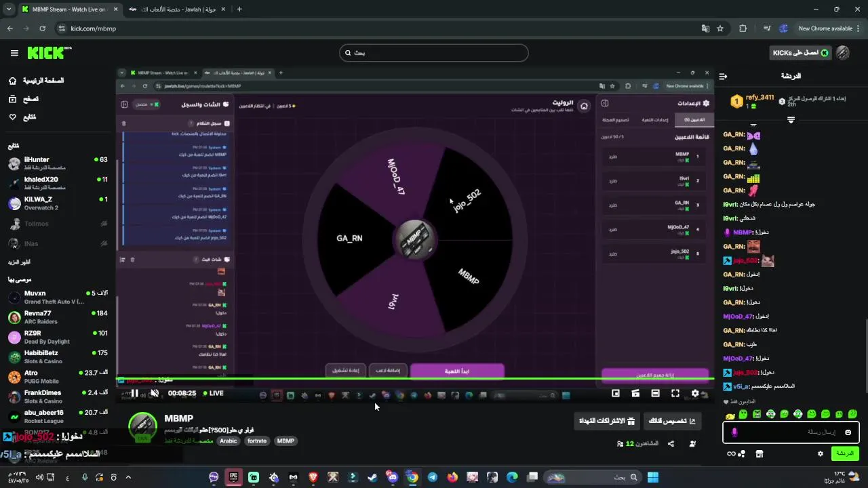This screenshot has width=868, height=488.
Task: Open Epic Games launcher from the taskbar
Action: 234,477
